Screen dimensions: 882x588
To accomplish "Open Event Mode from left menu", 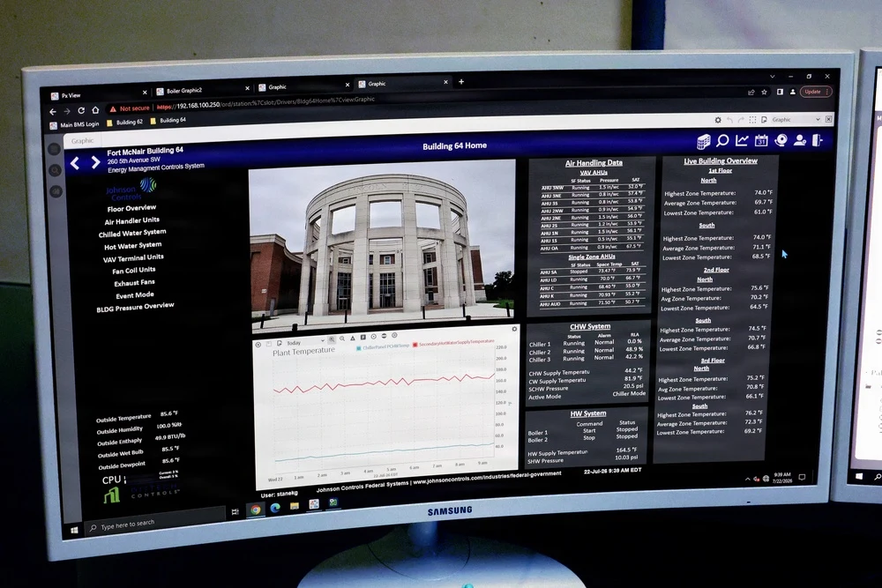I will pyautogui.click(x=135, y=295).
